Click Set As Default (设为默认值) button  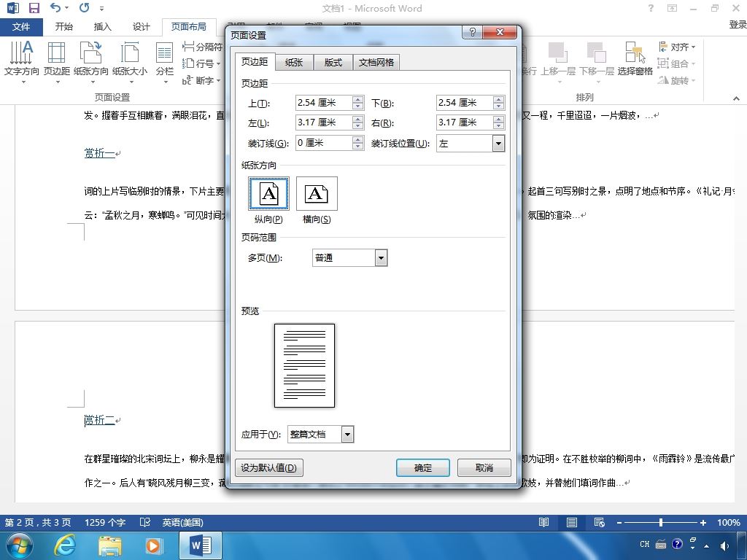269,467
